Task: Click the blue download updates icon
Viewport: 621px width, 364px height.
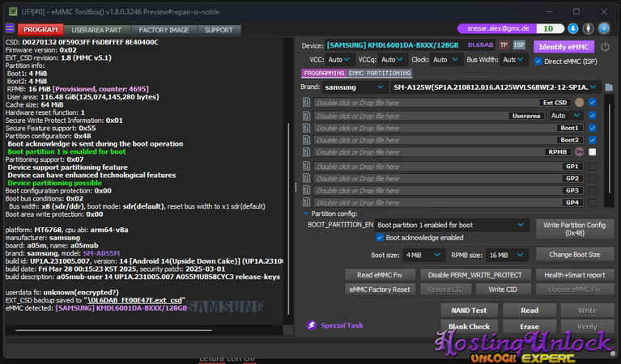Action: point(573,28)
